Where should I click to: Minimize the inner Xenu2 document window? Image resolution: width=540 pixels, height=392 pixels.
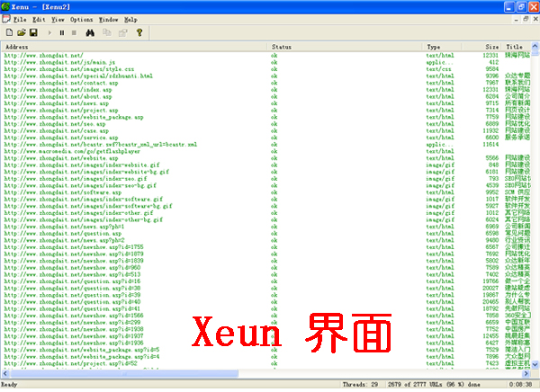pos(516,20)
